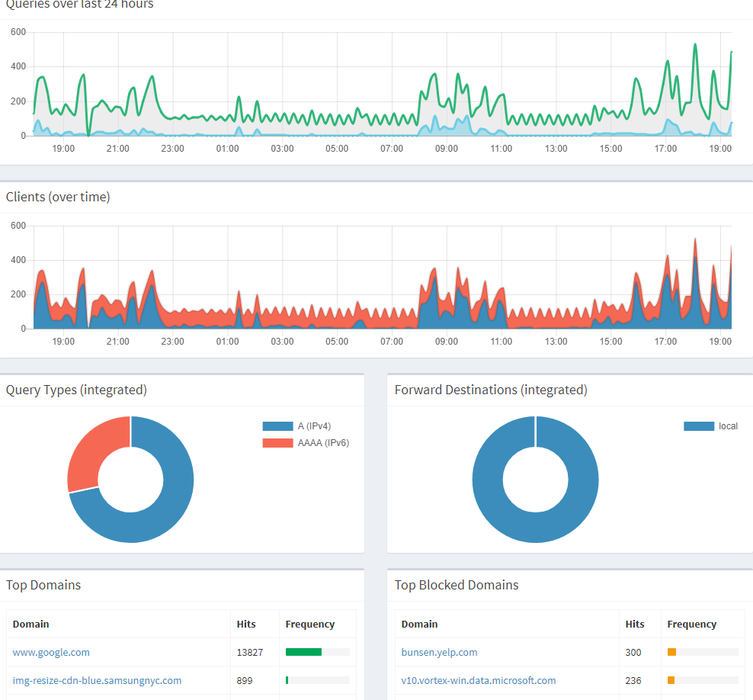This screenshot has width=753, height=700.
Task: Click the green frequency bar for www.google.com
Action: coord(303,652)
